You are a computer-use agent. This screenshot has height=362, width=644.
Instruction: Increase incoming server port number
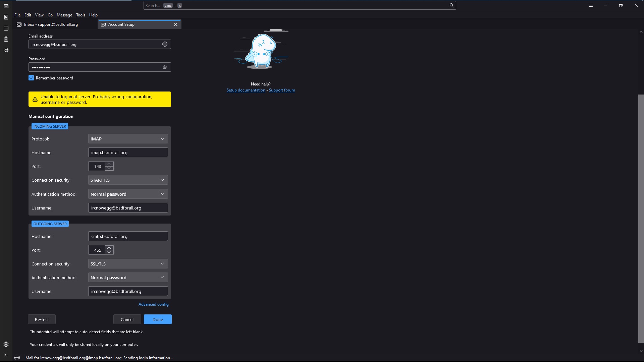109,164
